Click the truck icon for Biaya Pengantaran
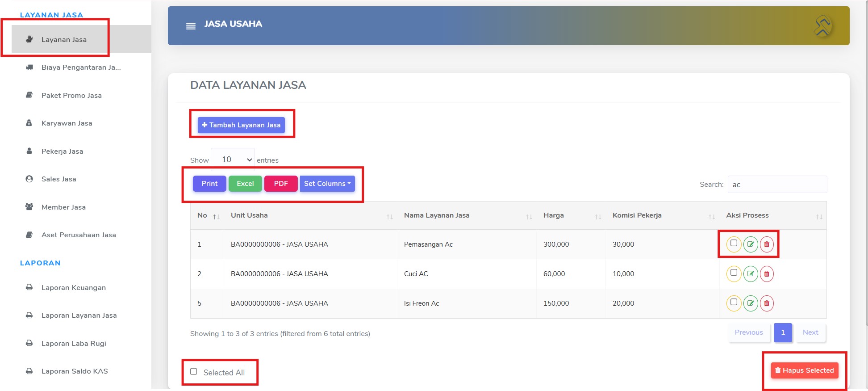 [x=29, y=67]
